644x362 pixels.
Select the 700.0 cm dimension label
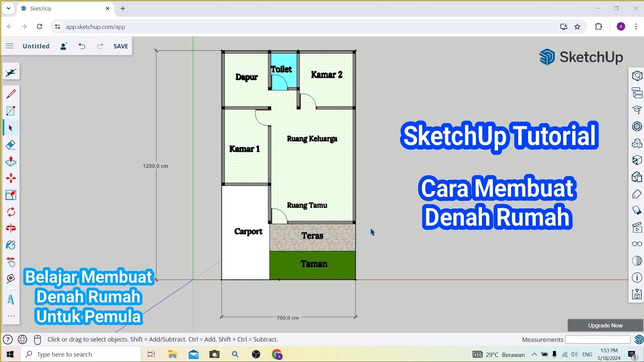coord(288,318)
